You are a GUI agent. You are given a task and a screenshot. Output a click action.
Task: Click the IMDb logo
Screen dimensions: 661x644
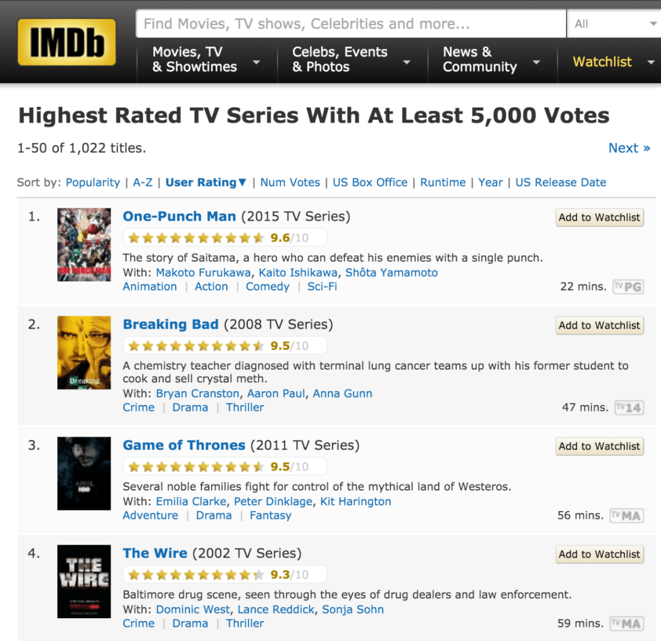pyautogui.click(x=67, y=42)
